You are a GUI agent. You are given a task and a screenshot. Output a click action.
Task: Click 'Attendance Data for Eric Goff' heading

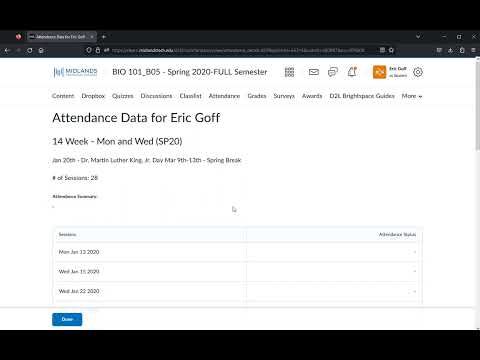click(x=136, y=118)
